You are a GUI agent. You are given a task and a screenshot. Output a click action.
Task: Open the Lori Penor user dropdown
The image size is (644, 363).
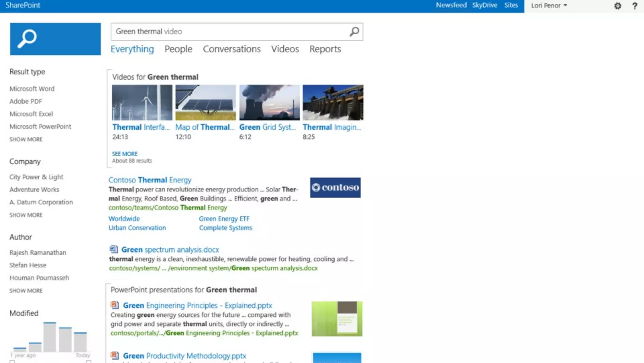click(549, 6)
